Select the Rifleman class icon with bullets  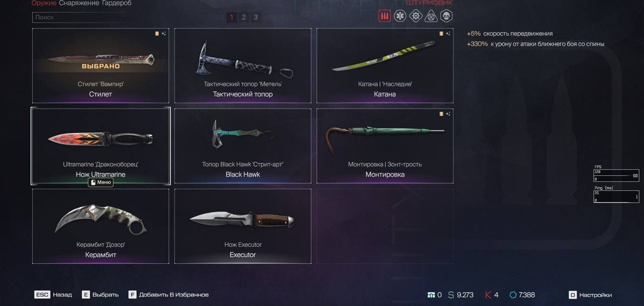point(384,16)
